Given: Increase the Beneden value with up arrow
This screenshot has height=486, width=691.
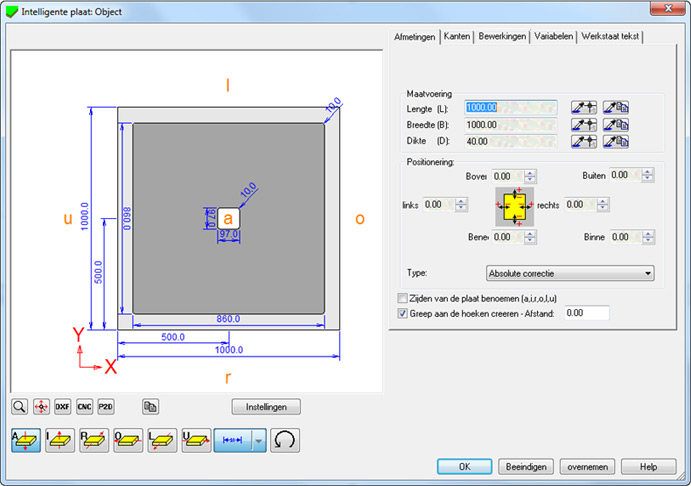Looking at the screenshot, I should click(530, 234).
